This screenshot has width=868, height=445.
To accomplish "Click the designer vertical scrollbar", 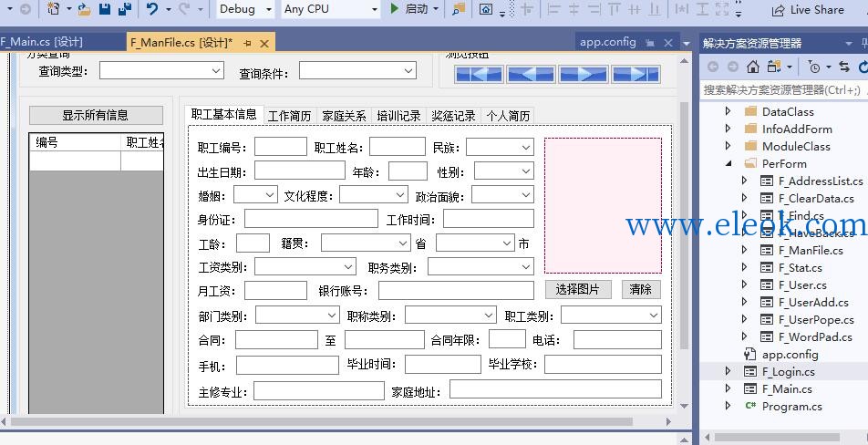I will point(684,224).
